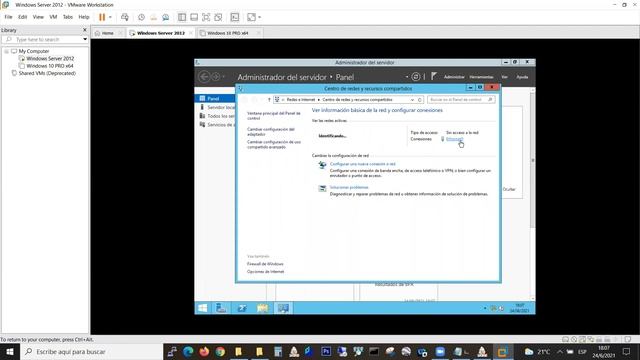Open the snapshot manager toolbar icon

tap(166, 17)
